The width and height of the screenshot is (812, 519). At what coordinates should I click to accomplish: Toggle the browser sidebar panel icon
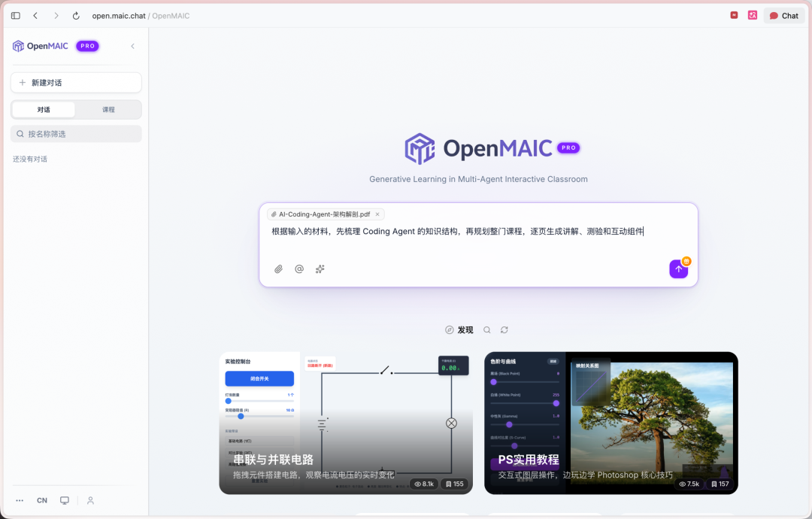point(16,16)
